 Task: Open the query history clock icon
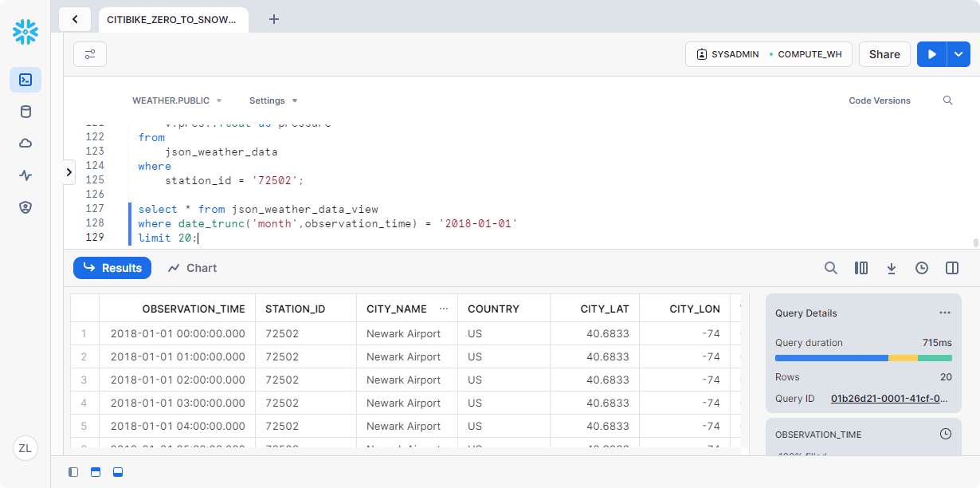(x=922, y=268)
